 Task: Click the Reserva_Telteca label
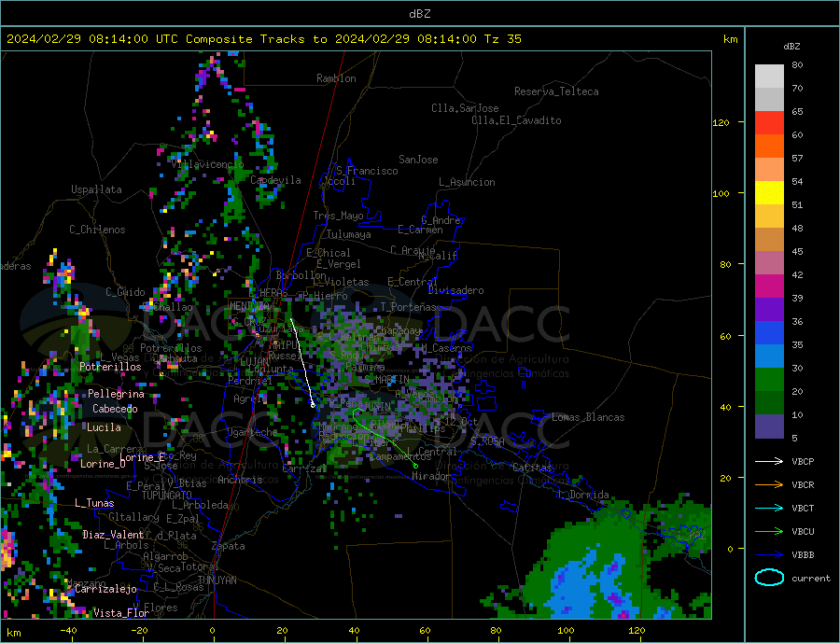click(x=556, y=91)
